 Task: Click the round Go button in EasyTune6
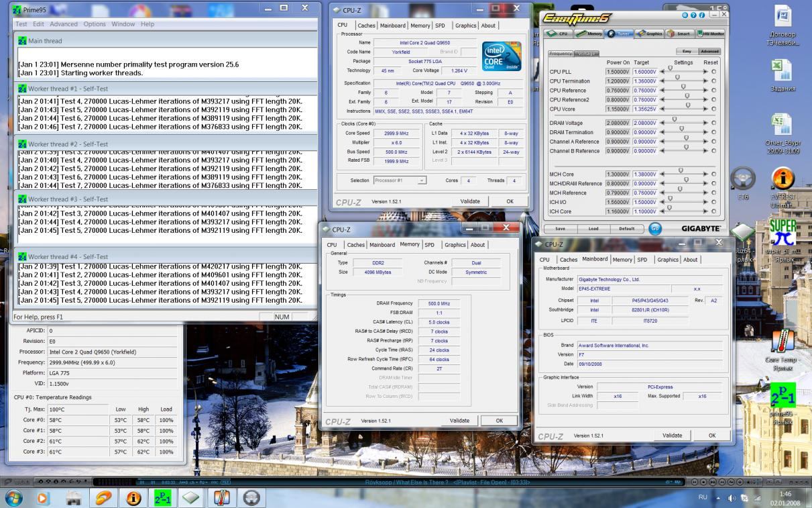coord(655,228)
